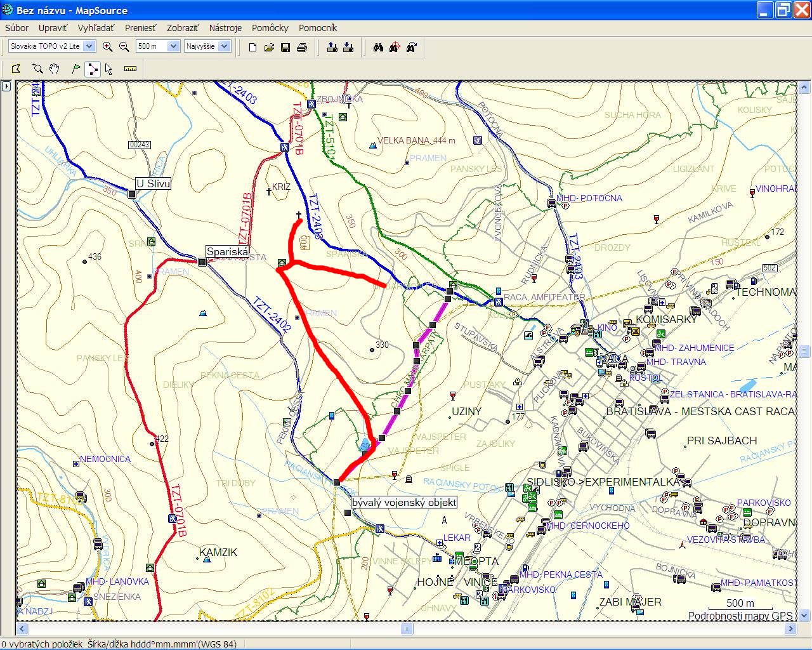Open the Najvyššie detail level dropdown
This screenshot has width=812, height=650.
click(224, 46)
